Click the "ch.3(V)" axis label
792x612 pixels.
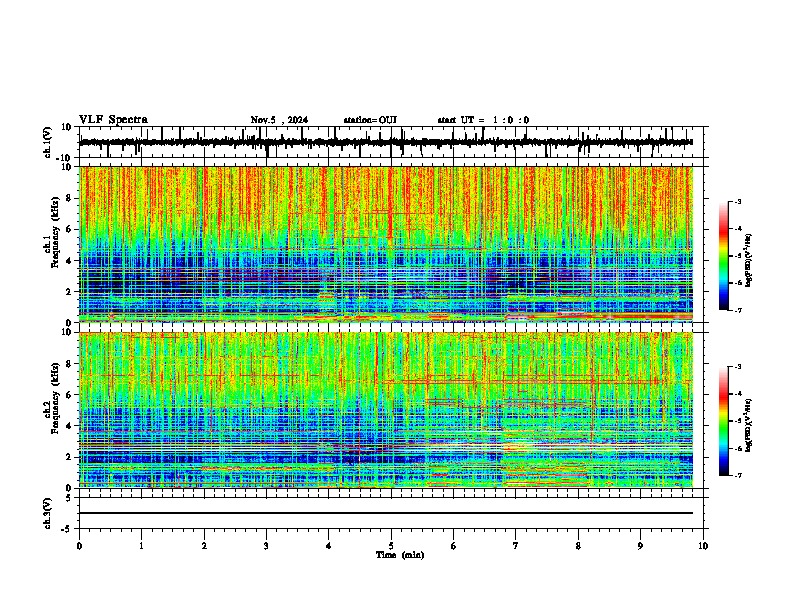pos(48,513)
